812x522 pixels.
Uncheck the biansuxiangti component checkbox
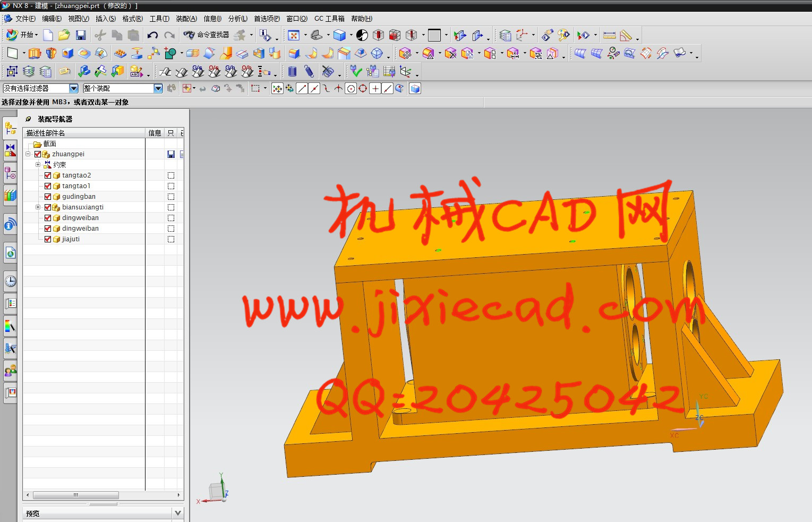(48, 207)
